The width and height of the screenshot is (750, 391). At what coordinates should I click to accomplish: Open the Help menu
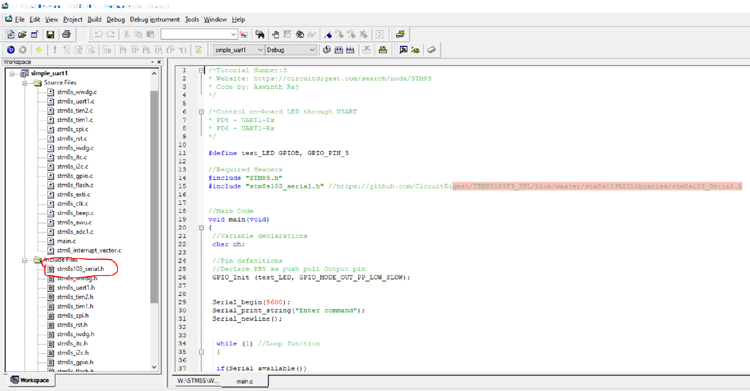tap(238, 20)
